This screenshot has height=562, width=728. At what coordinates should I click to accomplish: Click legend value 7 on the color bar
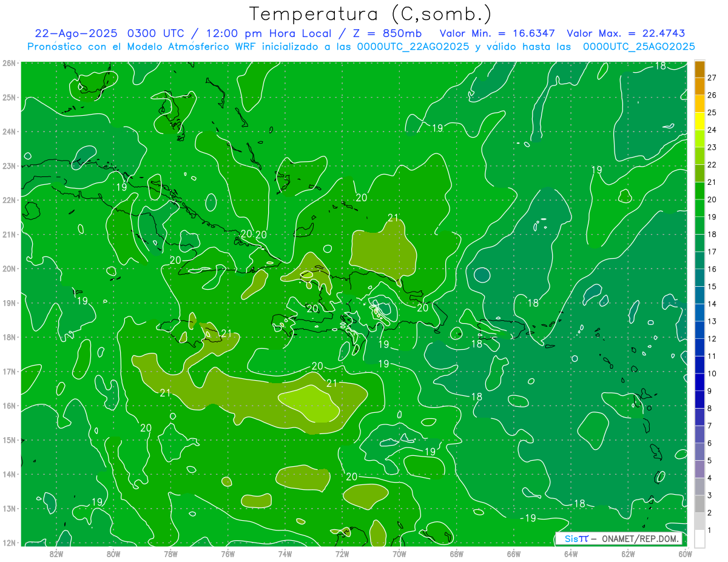(x=710, y=426)
